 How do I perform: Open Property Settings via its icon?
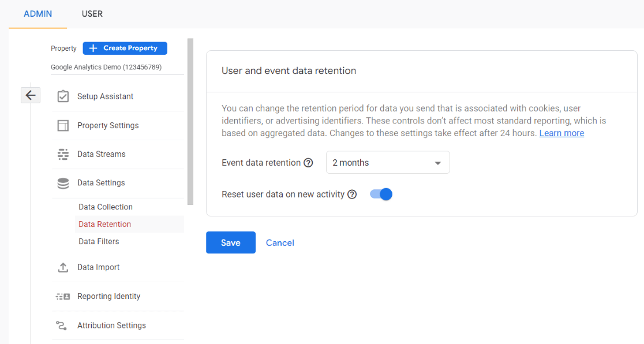tap(62, 125)
